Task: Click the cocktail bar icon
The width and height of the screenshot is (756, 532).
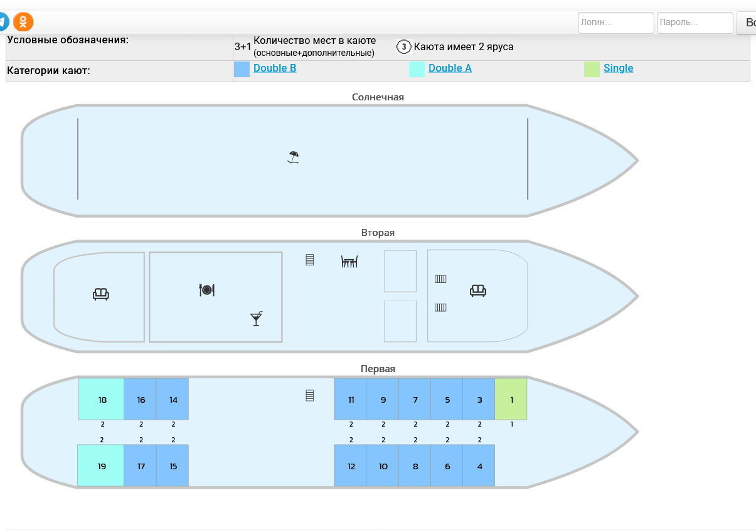Action: tap(256, 319)
